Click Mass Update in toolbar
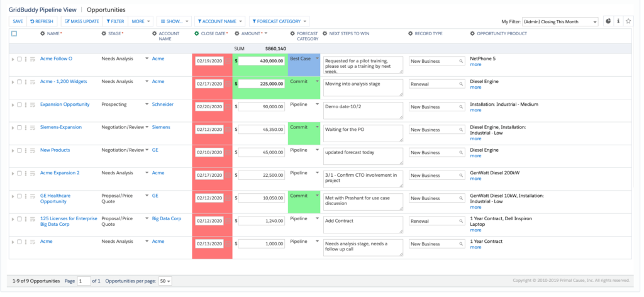 point(82,21)
